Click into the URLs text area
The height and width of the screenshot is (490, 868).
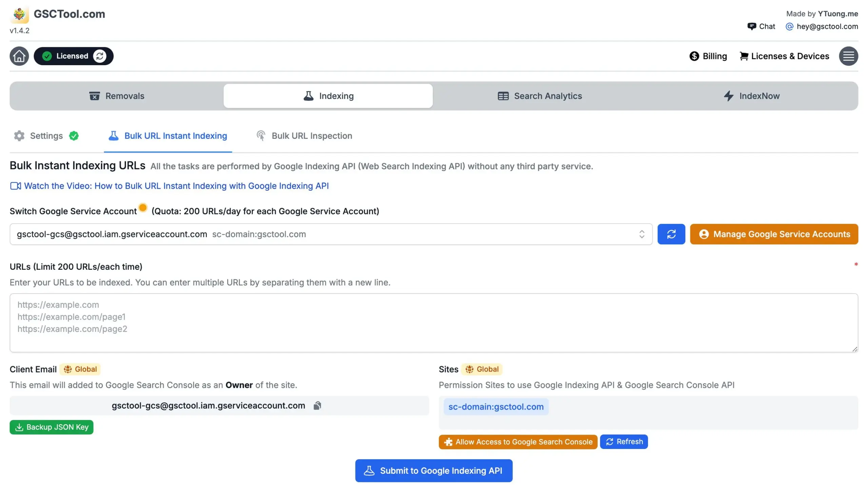click(434, 322)
